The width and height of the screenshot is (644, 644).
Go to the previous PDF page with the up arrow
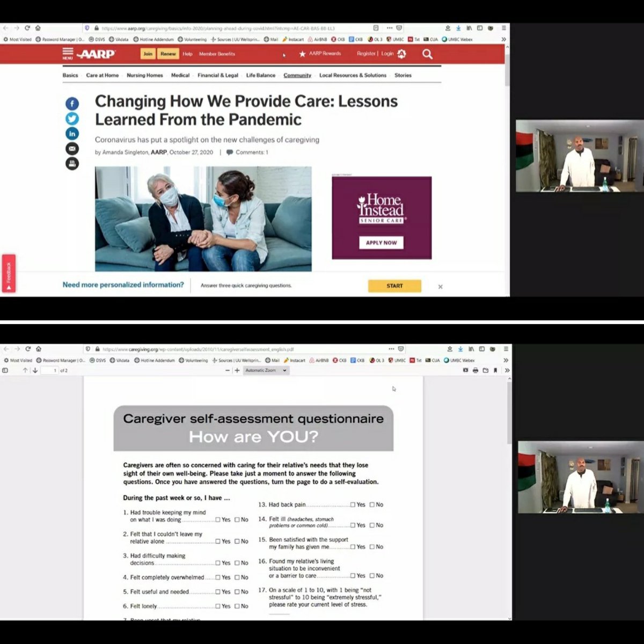click(x=25, y=370)
